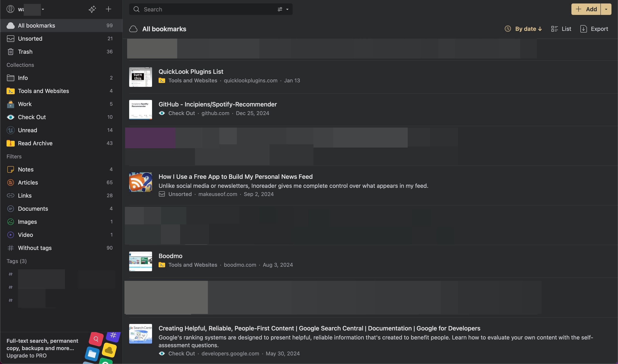Click the AI sparkle assistant icon
This screenshot has width=618, height=364.
[x=92, y=9]
